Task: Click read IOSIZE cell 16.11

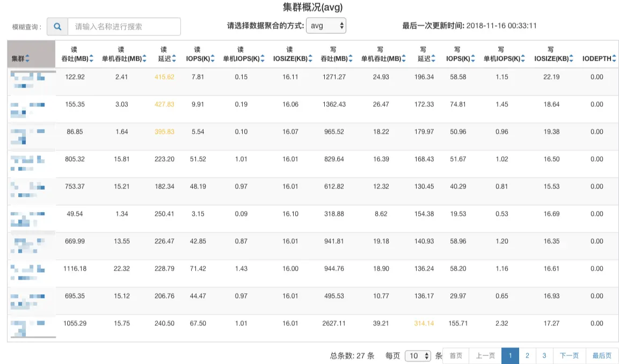Action: (x=290, y=77)
